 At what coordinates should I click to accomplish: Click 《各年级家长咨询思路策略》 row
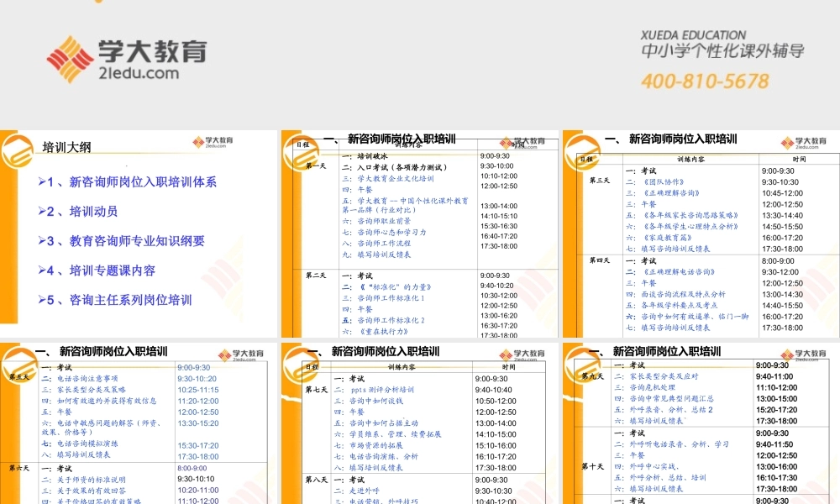tap(682, 215)
